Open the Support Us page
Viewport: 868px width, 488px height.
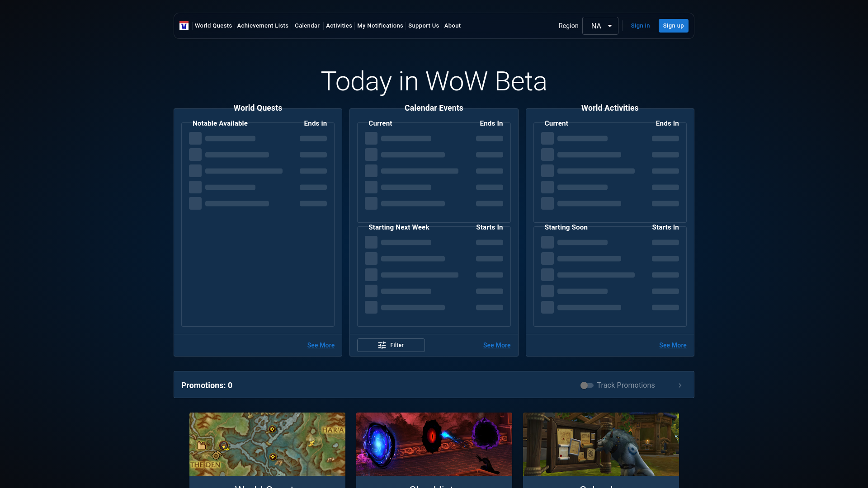[x=424, y=26]
